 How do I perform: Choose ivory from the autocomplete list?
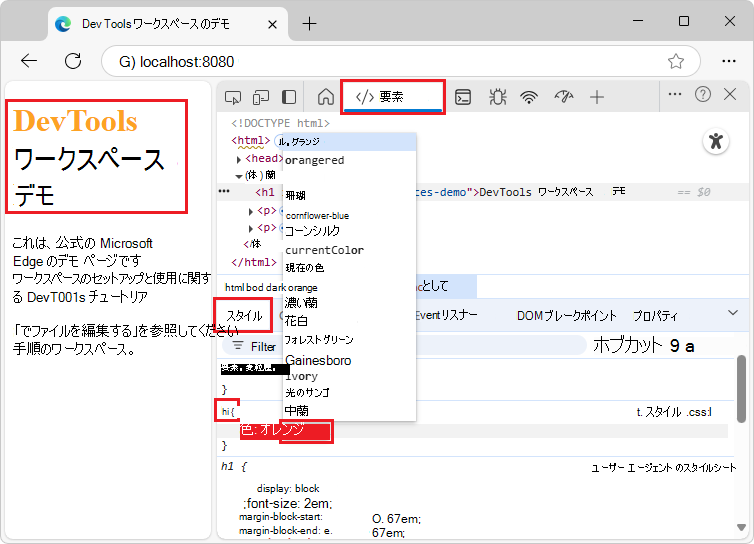click(x=349, y=376)
